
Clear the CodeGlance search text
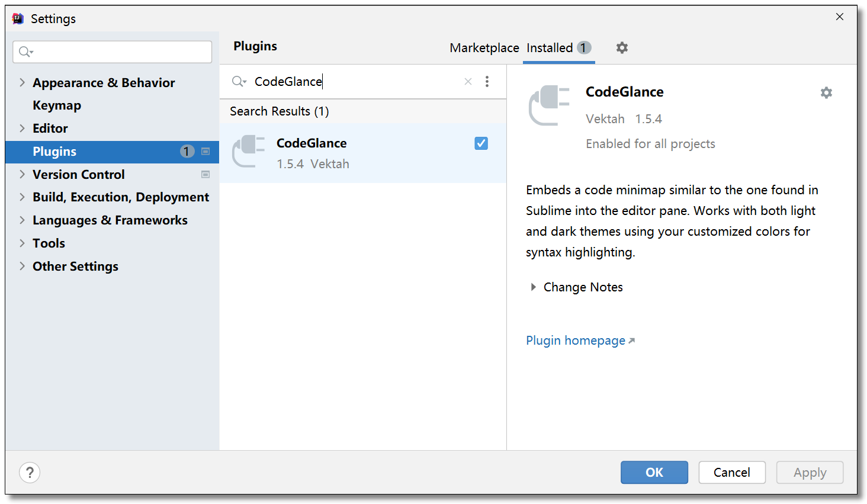[468, 82]
